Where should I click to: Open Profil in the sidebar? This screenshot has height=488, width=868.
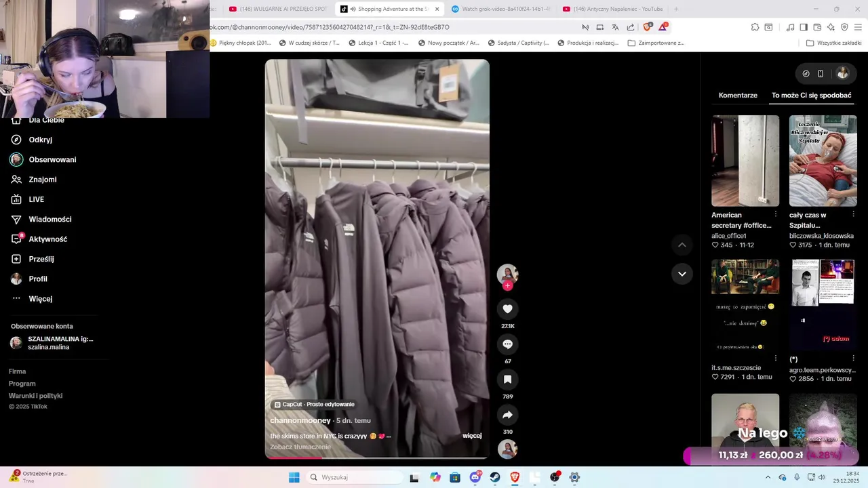[38, 279]
